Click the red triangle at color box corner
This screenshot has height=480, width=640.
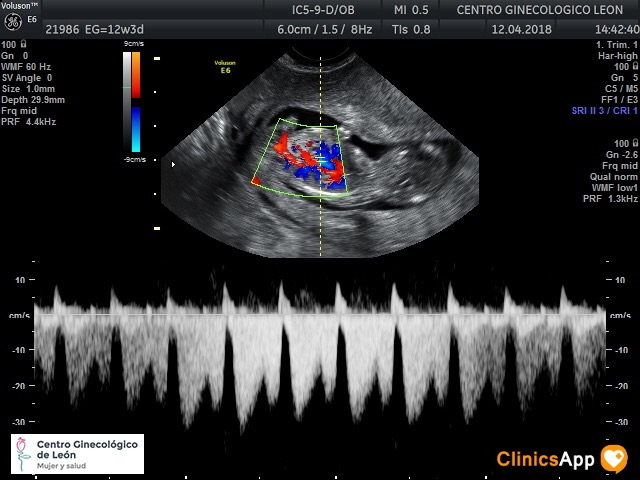click(256, 183)
